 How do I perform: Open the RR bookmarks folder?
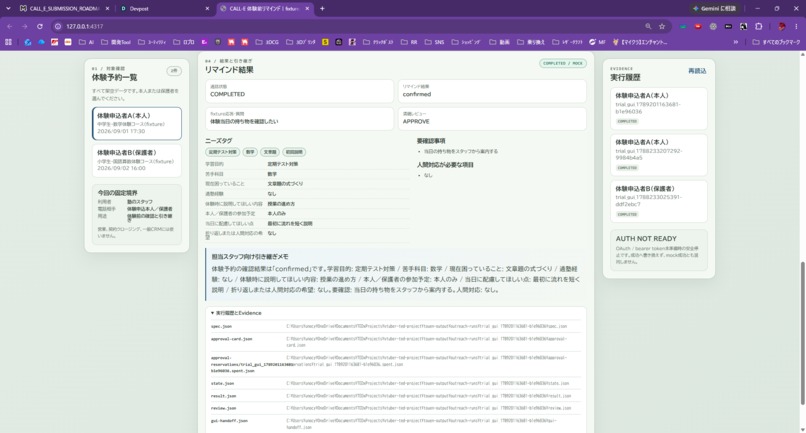[x=409, y=42]
